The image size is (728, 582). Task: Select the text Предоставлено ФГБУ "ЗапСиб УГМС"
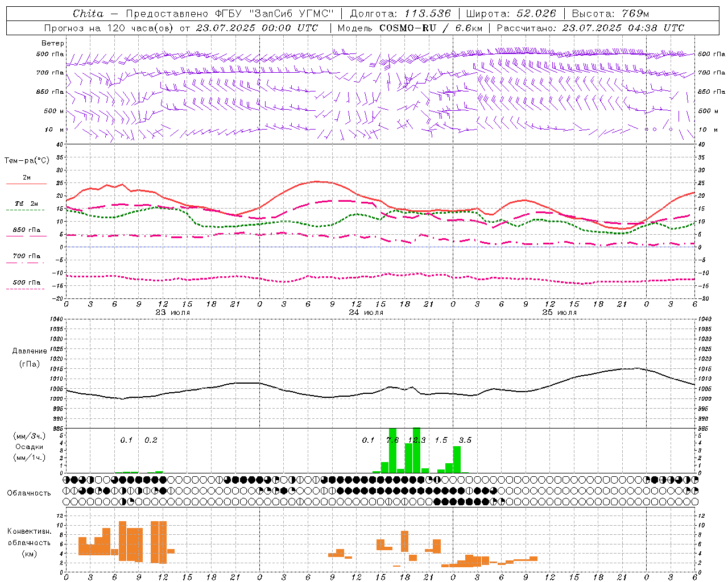click(229, 13)
